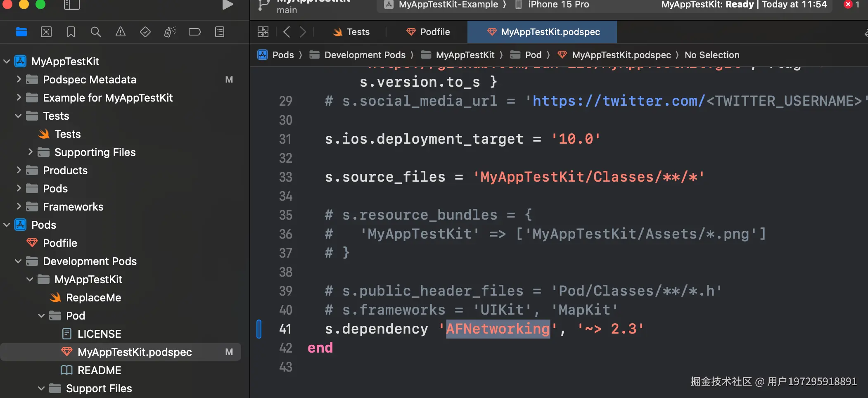Switch to the Podfile editor tab

(428, 32)
